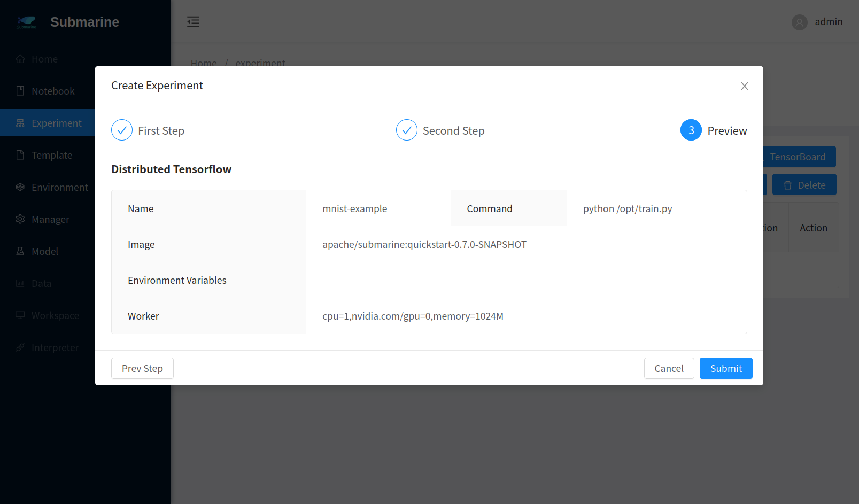Click the Model experiment flask icon
Image resolution: width=859 pixels, height=504 pixels.
tap(20, 251)
